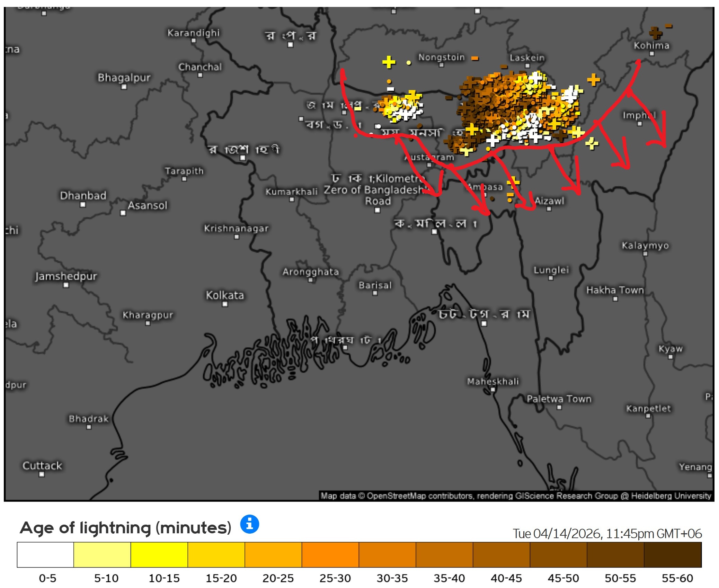Click the Age of lightning legend title

[x=125, y=527]
